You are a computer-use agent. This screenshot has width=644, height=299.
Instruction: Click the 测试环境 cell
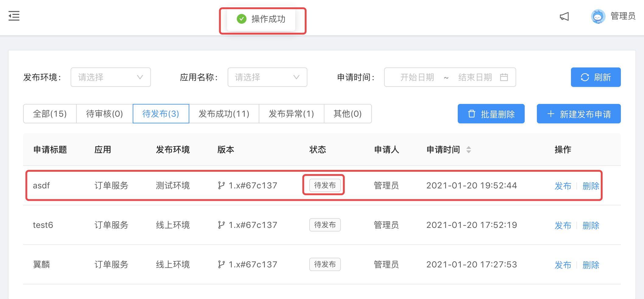pos(173,185)
